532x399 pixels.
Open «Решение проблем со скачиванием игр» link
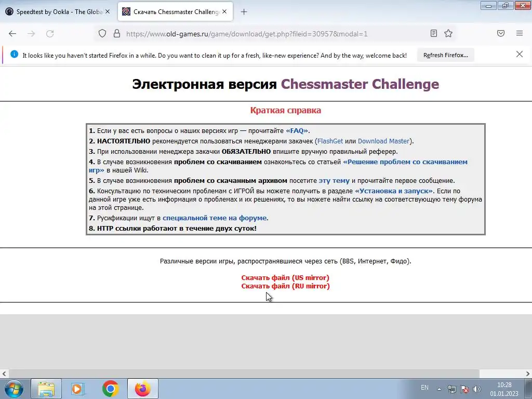(405, 162)
